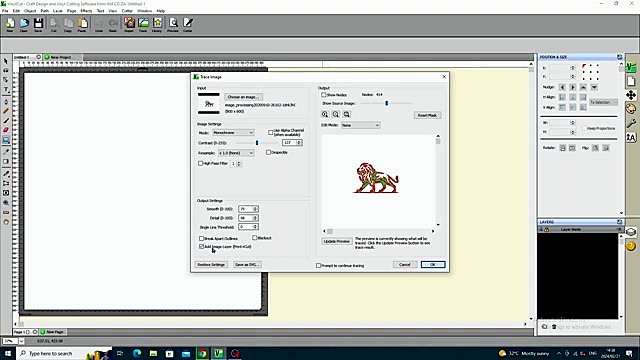Click the lion preview image in dialog

[x=376, y=178]
